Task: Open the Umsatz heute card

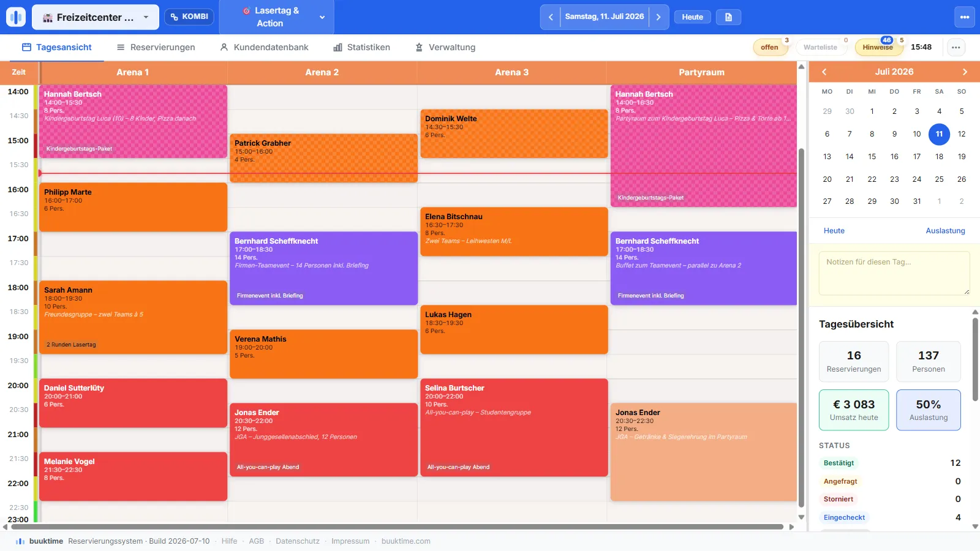Action: pyautogui.click(x=854, y=410)
